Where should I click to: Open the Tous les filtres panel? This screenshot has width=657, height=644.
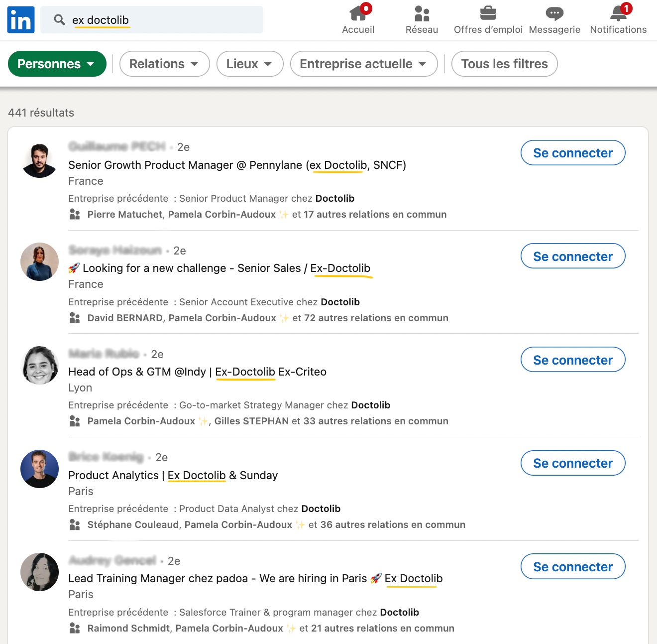click(x=504, y=64)
